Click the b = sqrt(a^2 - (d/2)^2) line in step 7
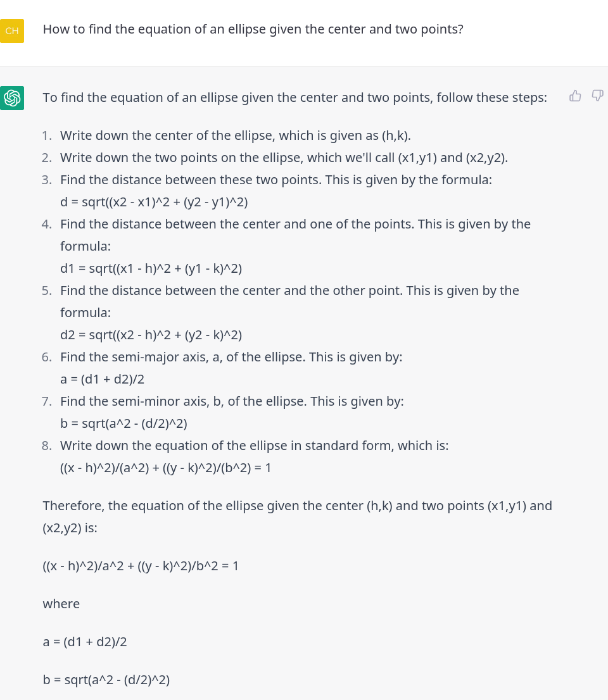This screenshot has height=700, width=608. (123, 423)
